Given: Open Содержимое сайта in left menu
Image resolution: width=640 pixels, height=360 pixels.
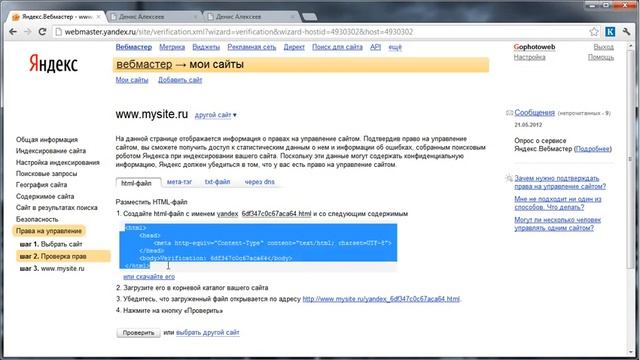Looking at the screenshot, I should coord(45,196).
